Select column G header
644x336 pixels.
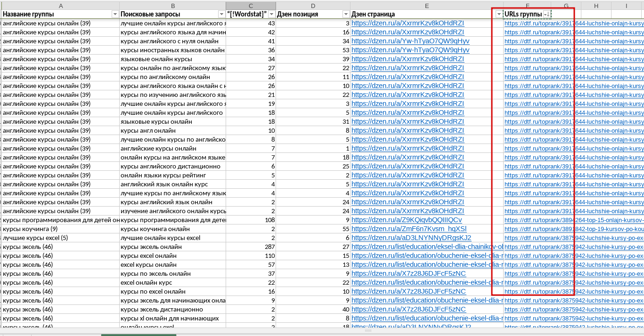pyautogui.click(x=566, y=6)
